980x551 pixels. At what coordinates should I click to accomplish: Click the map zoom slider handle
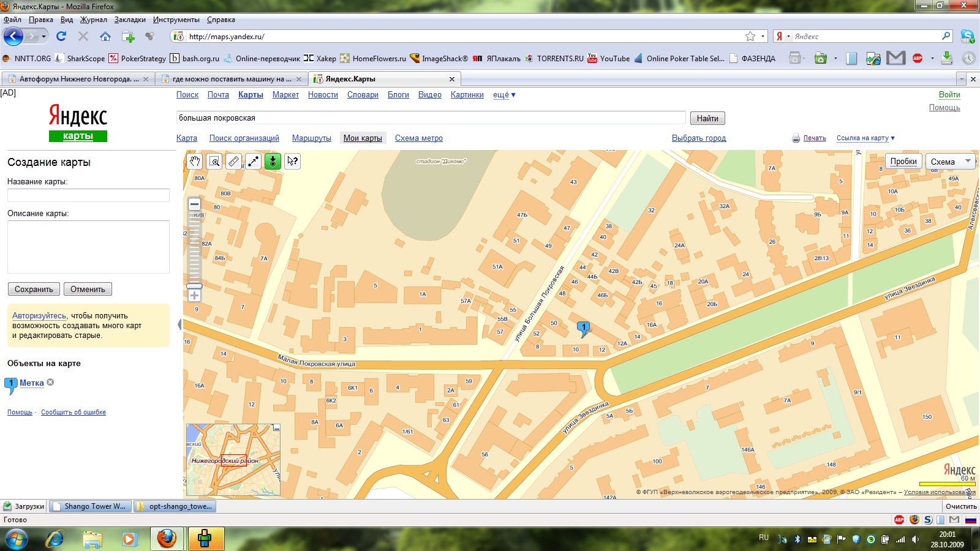click(x=194, y=286)
